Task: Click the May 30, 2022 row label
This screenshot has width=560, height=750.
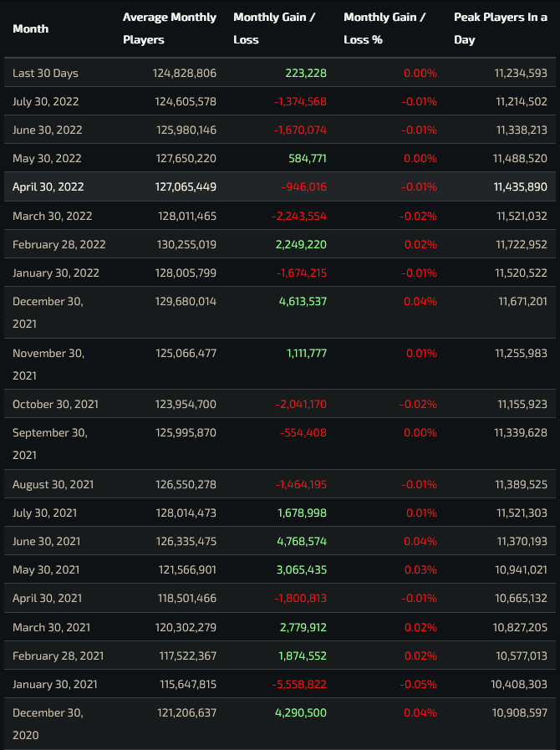Action: (x=47, y=158)
